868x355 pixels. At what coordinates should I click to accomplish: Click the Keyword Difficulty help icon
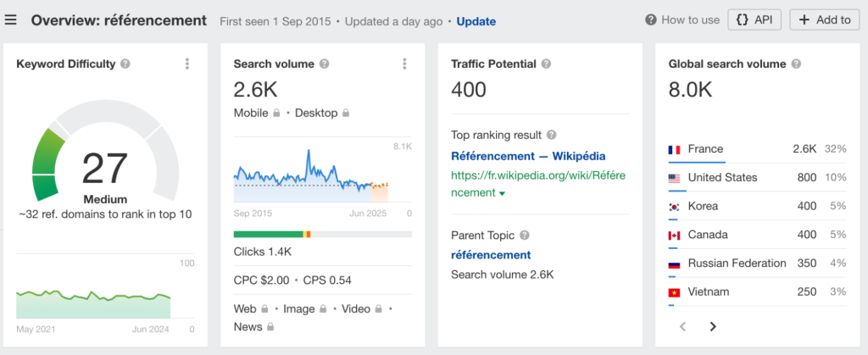coord(125,64)
